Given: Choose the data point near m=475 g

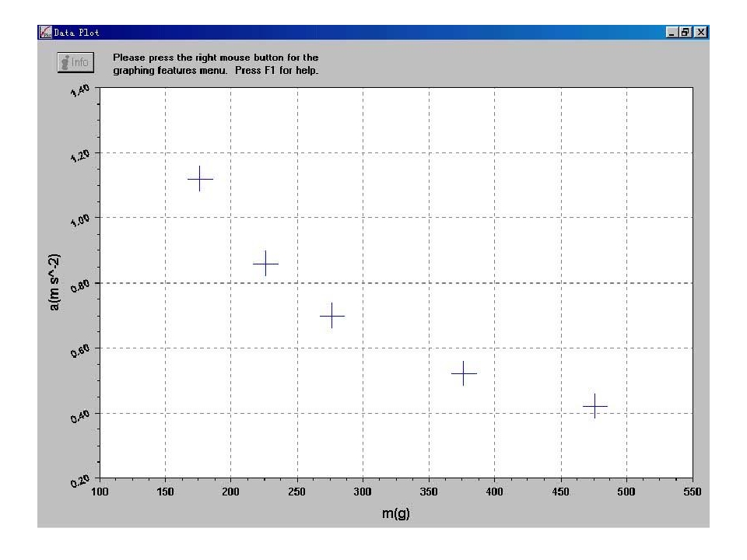Looking at the screenshot, I should (594, 406).
